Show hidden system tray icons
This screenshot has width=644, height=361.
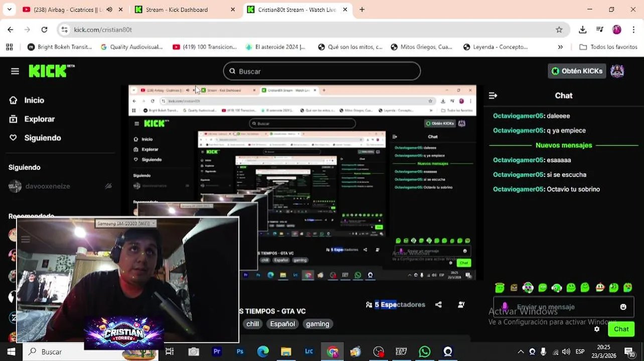coord(521,351)
